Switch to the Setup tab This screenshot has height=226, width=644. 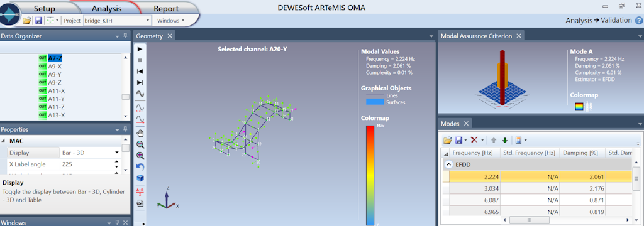point(45,8)
